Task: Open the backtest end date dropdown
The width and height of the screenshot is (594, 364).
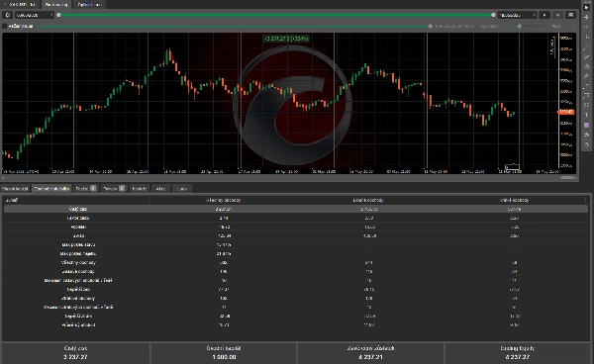Action: pos(517,15)
